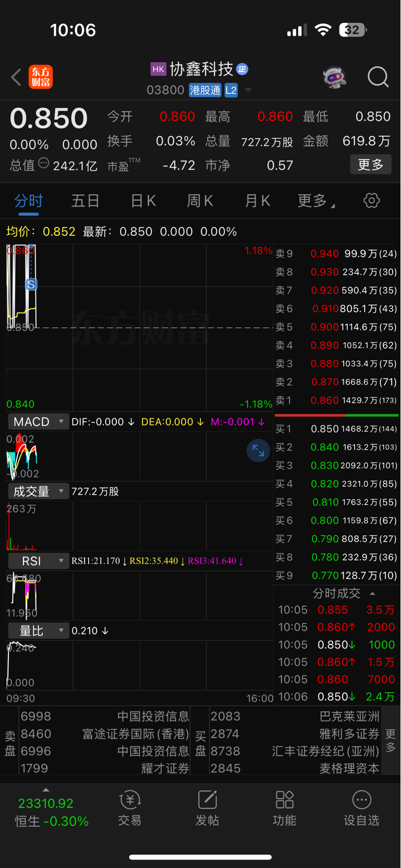Tap the Wi-Fi status icon

tap(323, 30)
